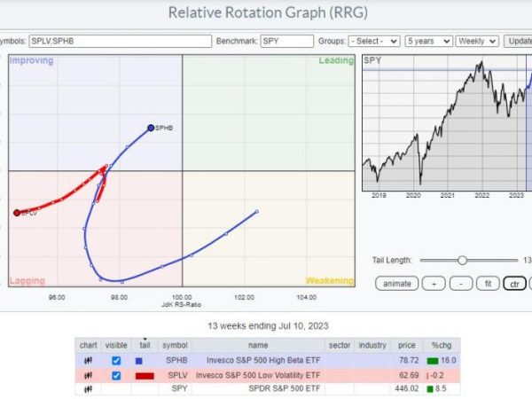Click the SPY symbol cell
The width and height of the screenshot is (532, 399).
pyautogui.click(x=179, y=388)
